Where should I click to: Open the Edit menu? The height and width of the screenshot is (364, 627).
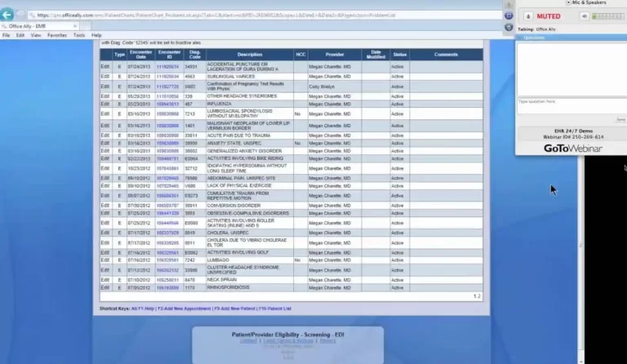[x=20, y=35]
